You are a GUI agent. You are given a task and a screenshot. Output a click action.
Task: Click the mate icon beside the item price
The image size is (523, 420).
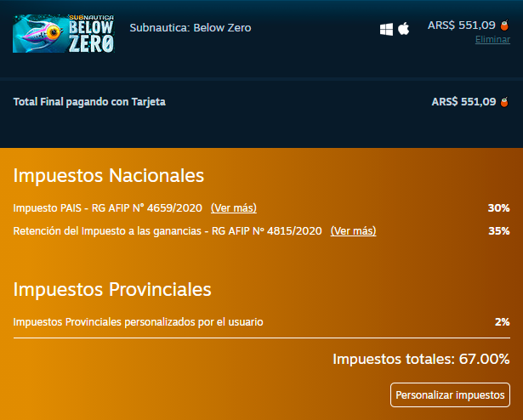504,26
